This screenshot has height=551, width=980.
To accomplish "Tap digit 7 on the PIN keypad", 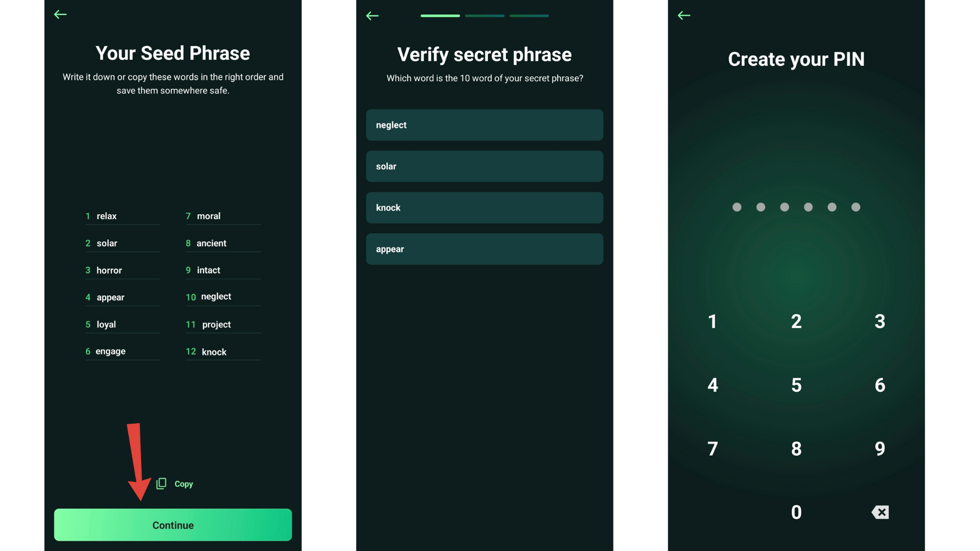I will pos(713,449).
